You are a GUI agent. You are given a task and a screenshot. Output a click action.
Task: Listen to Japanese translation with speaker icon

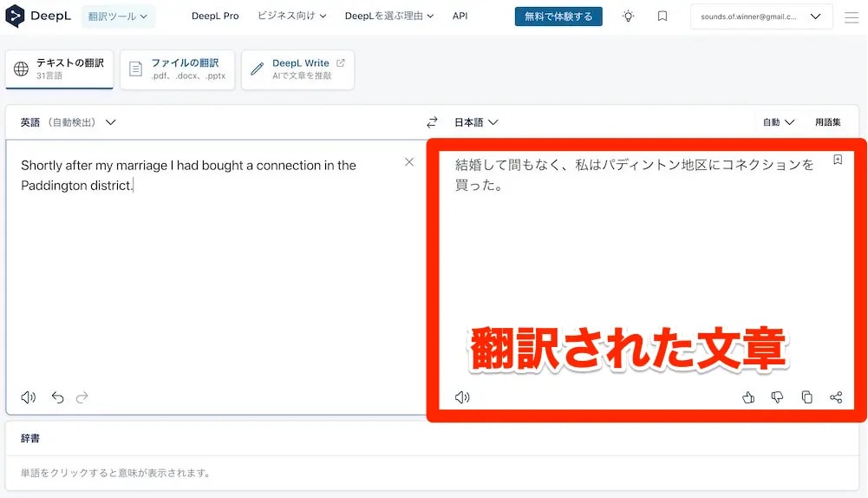pos(462,397)
